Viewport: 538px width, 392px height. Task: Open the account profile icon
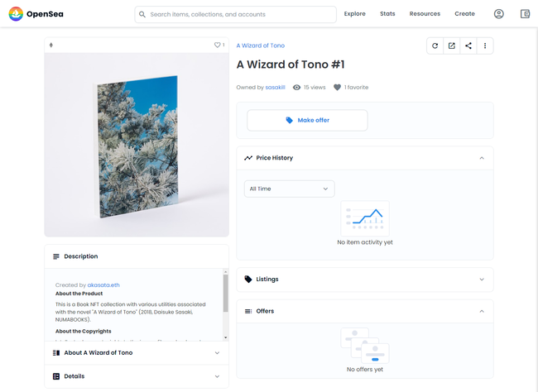coord(498,14)
